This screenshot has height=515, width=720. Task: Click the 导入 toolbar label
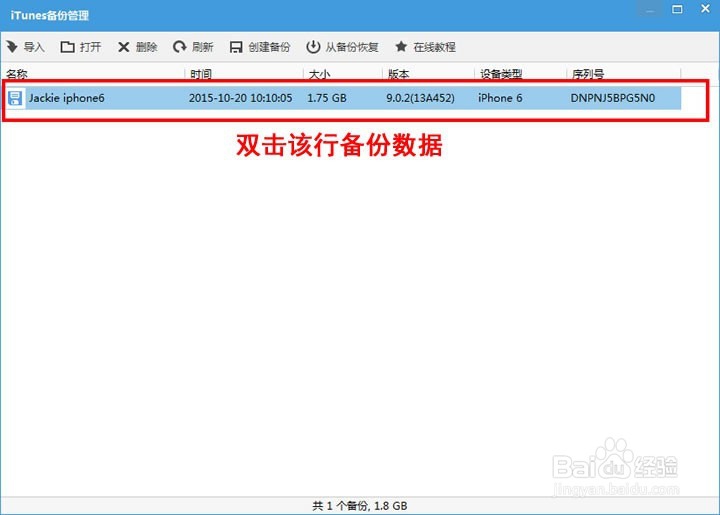click(x=34, y=47)
